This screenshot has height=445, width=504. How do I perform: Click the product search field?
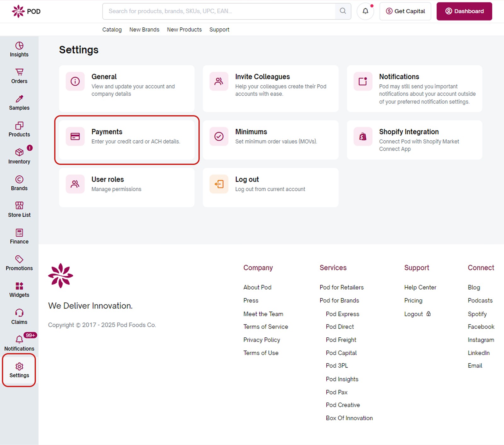220,11
